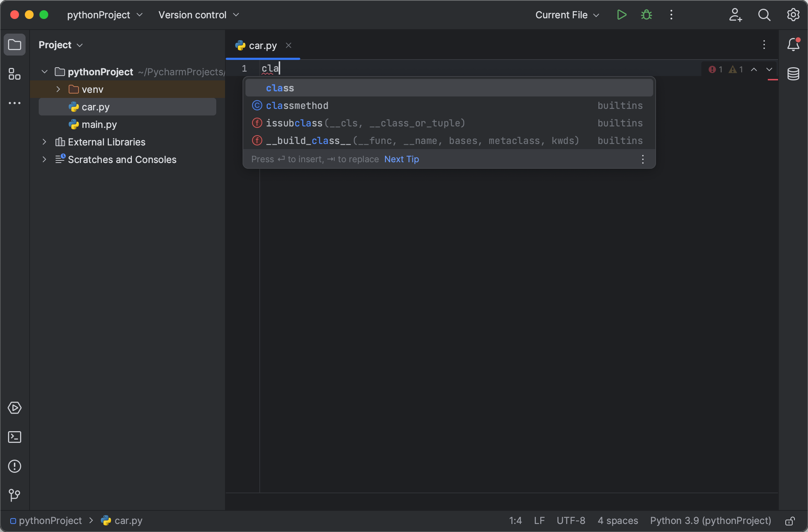
Task: Click the Next Tip link
Action: click(401, 159)
